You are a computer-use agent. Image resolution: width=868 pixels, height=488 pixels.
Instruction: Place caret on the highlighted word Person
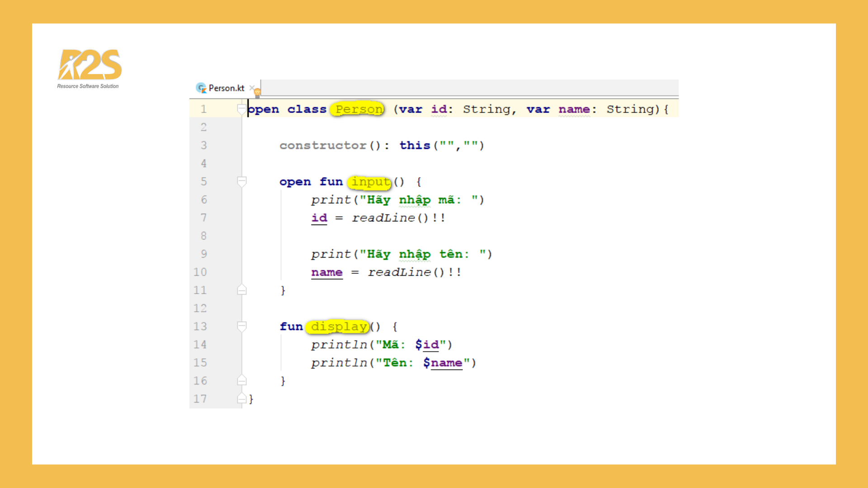(x=357, y=109)
